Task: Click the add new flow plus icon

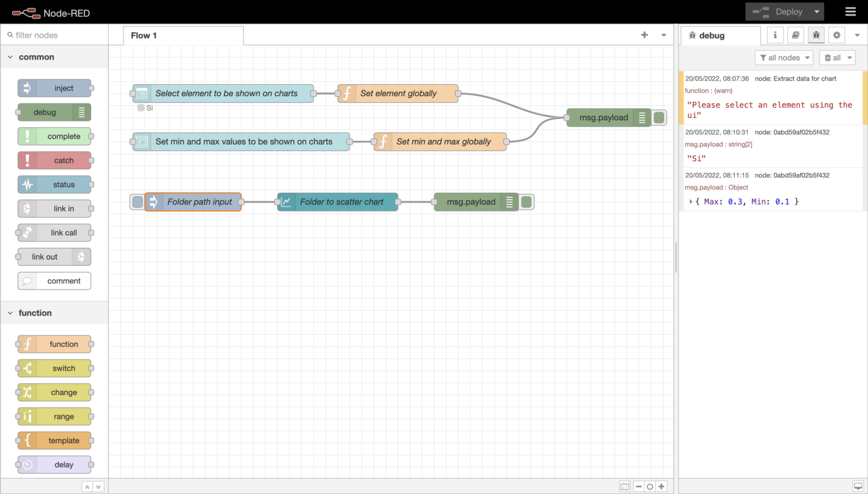Action: [644, 35]
